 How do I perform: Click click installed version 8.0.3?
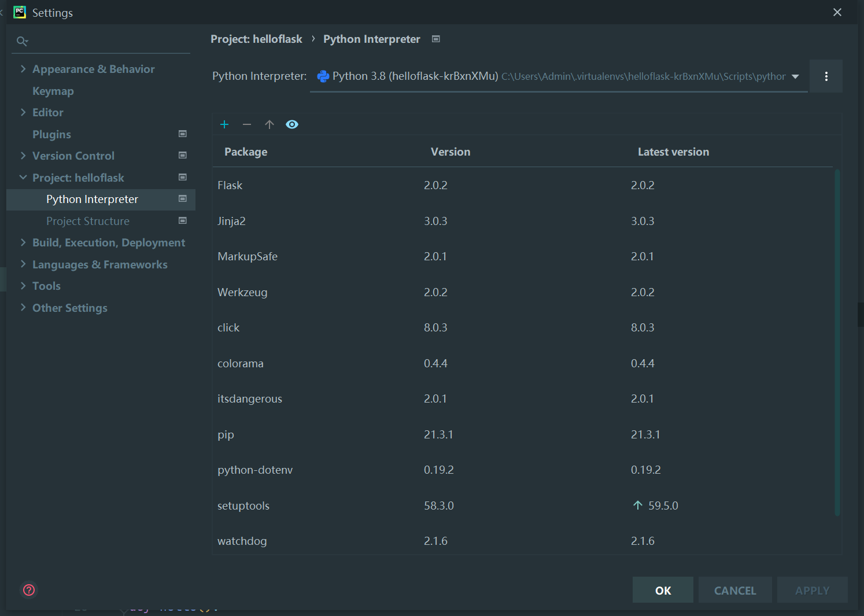click(435, 327)
